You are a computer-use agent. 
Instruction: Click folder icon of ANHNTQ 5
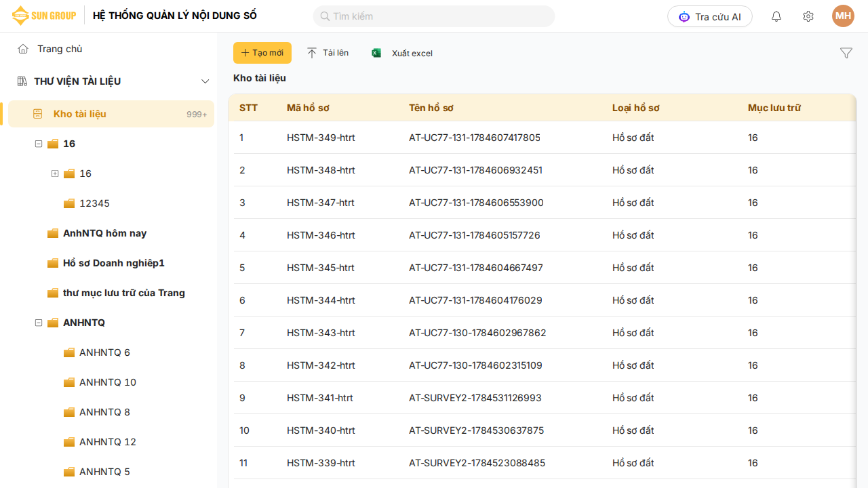(x=69, y=472)
